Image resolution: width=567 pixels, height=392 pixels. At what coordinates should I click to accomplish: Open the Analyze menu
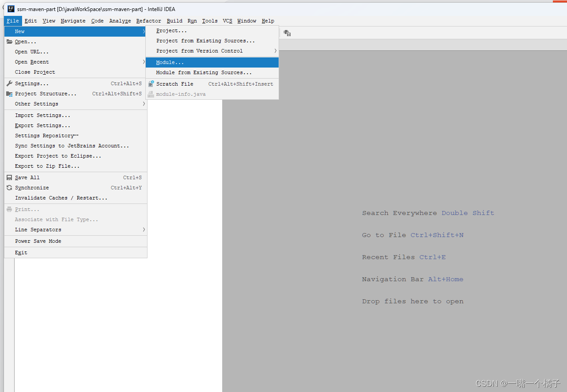[120, 21]
